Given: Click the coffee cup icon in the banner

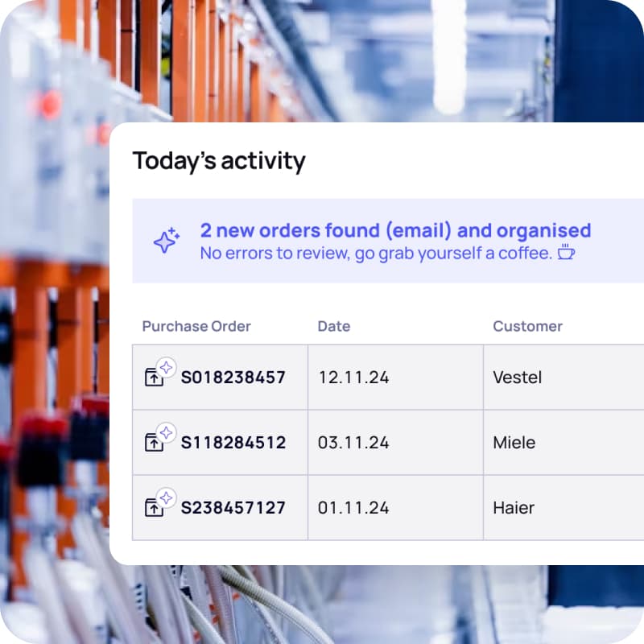Looking at the screenshot, I should coord(567,253).
